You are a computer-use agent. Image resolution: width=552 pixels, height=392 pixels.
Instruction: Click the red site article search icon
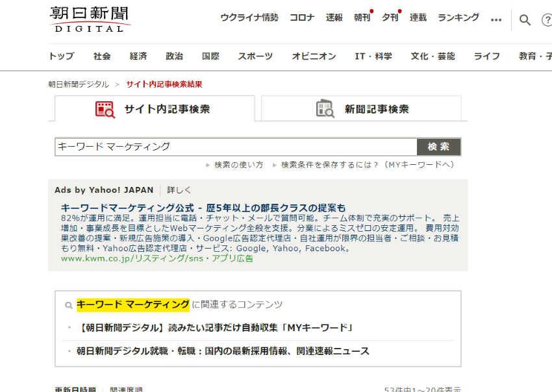point(105,109)
